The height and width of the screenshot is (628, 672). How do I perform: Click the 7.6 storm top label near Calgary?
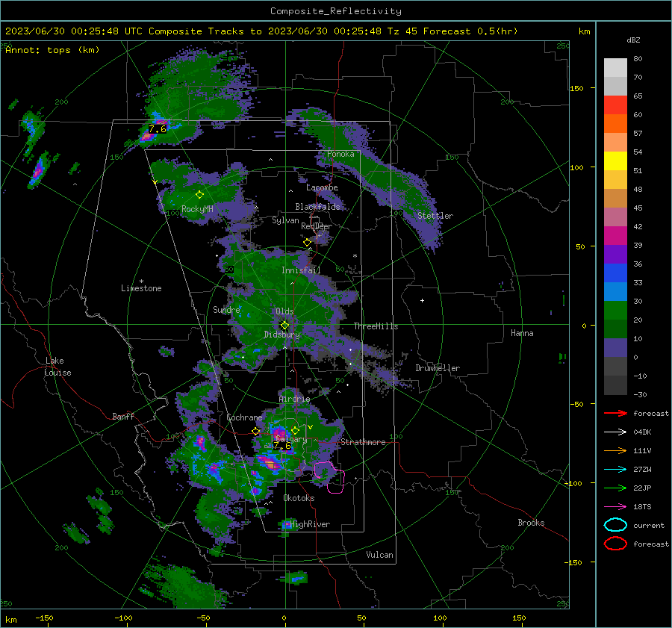(x=282, y=446)
